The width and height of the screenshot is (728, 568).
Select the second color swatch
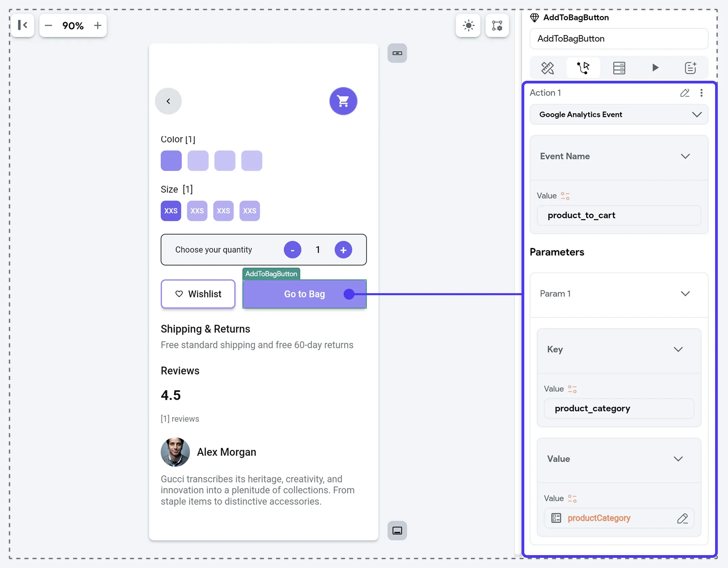[198, 160]
